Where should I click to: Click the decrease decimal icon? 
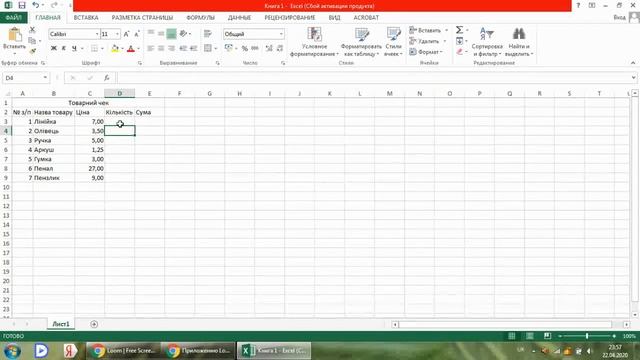point(280,48)
